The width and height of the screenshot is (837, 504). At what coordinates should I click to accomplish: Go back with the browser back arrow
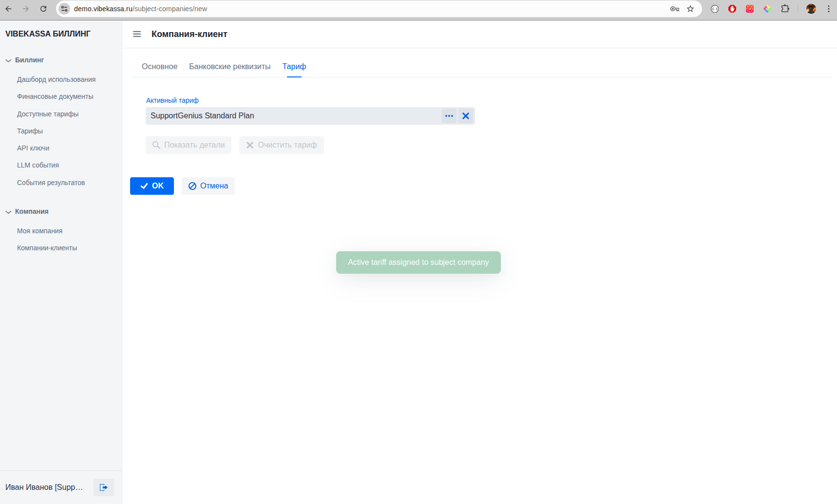tap(9, 9)
